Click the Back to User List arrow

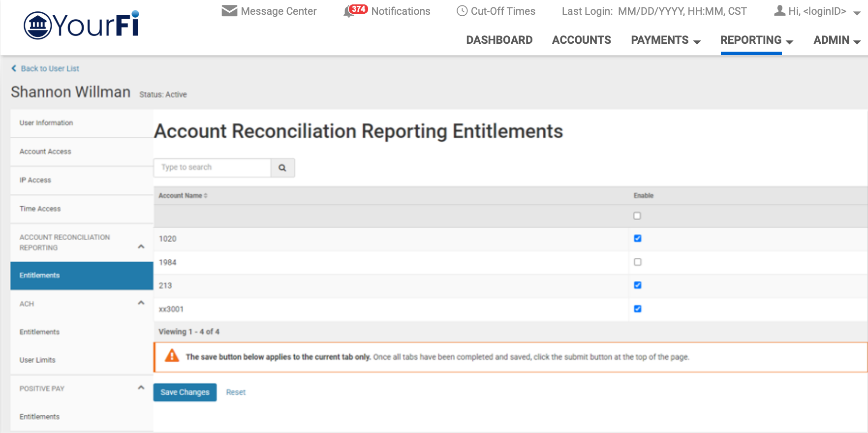tap(14, 68)
